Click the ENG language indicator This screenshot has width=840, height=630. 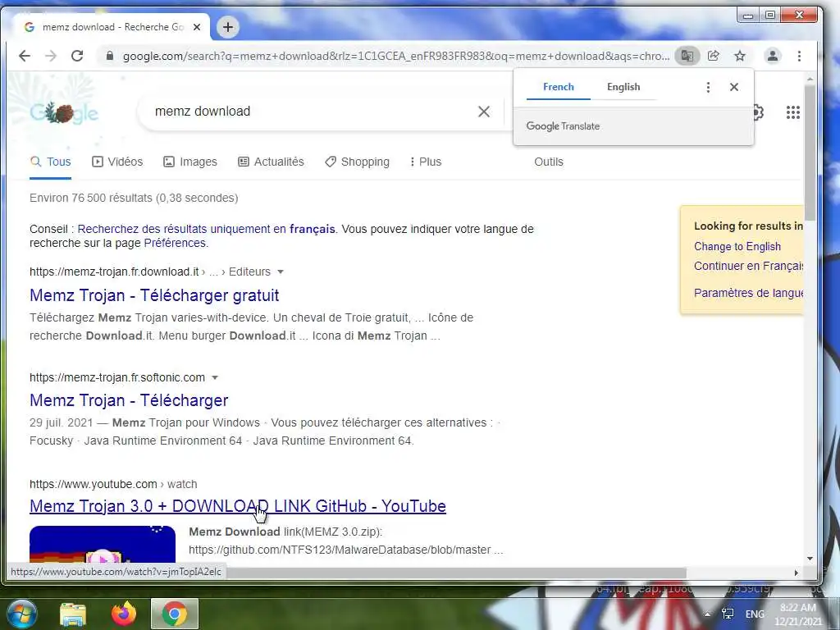pyautogui.click(x=755, y=614)
